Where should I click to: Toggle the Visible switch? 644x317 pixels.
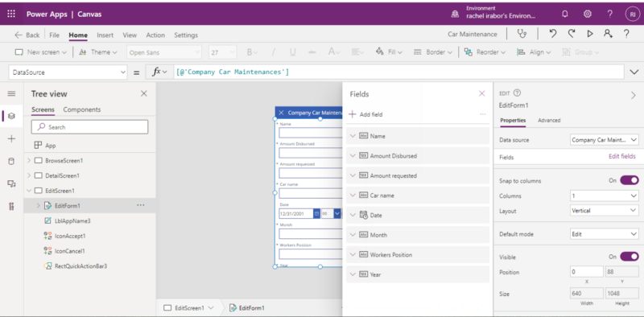[x=630, y=257]
